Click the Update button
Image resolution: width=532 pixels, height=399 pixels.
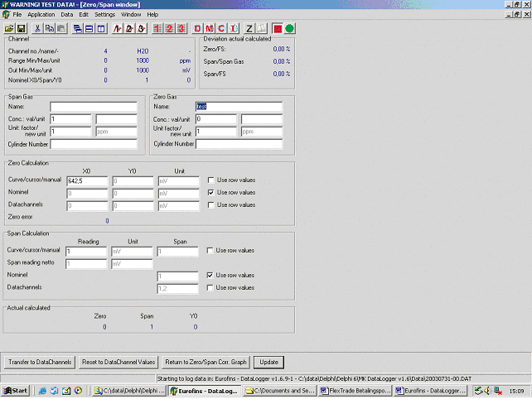(x=268, y=362)
